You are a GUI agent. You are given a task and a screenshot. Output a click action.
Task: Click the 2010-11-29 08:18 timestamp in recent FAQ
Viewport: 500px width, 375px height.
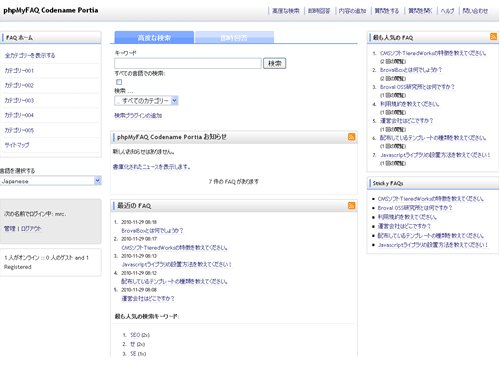point(139,222)
